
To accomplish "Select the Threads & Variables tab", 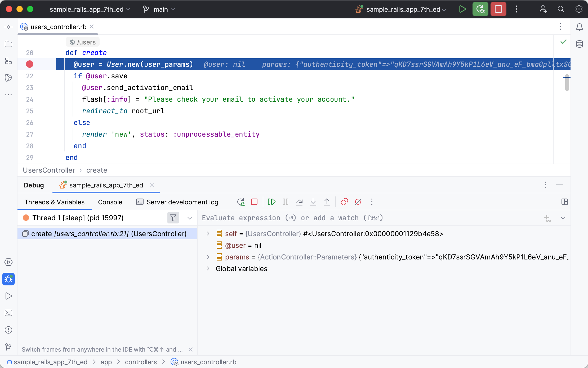I will coord(54,202).
